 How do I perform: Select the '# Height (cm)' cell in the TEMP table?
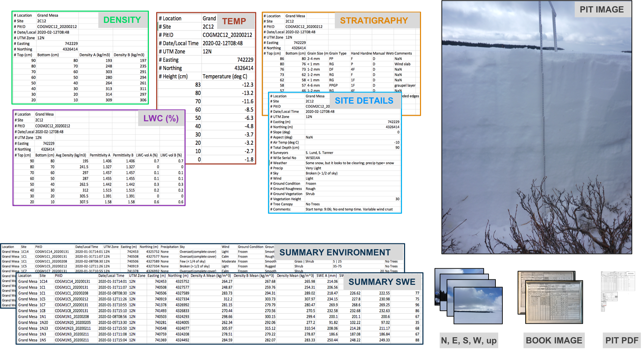[x=173, y=76]
